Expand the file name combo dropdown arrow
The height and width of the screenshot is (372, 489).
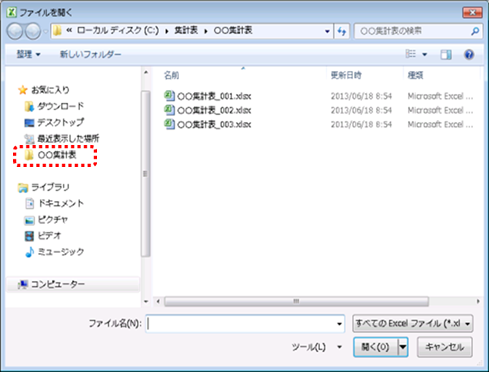pyautogui.click(x=339, y=324)
